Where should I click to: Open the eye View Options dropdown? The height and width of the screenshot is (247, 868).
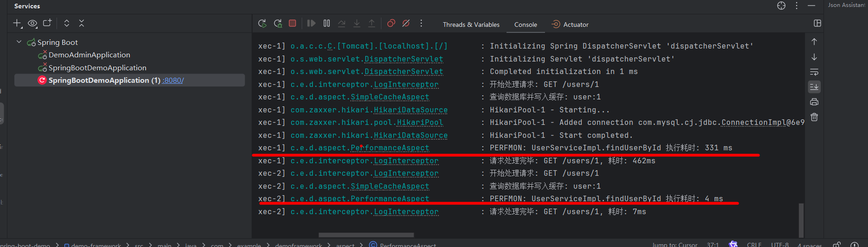(32, 24)
